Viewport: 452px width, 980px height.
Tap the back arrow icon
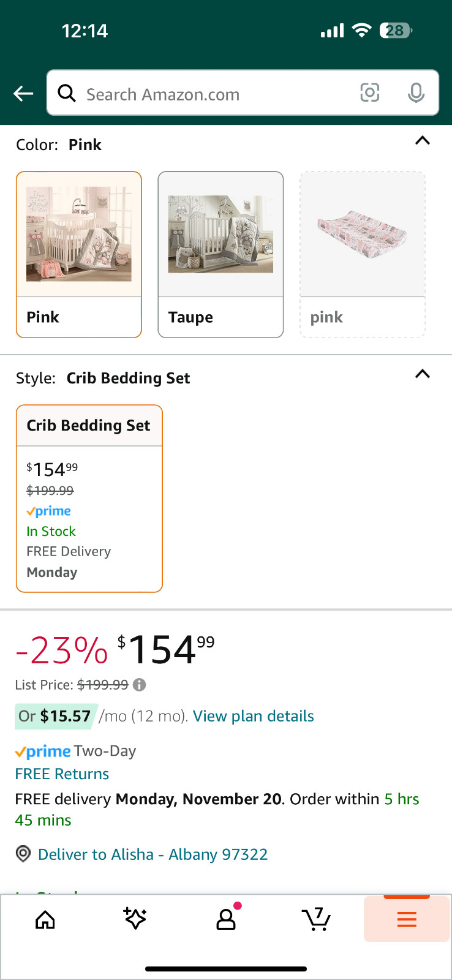click(x=23, y=94)
